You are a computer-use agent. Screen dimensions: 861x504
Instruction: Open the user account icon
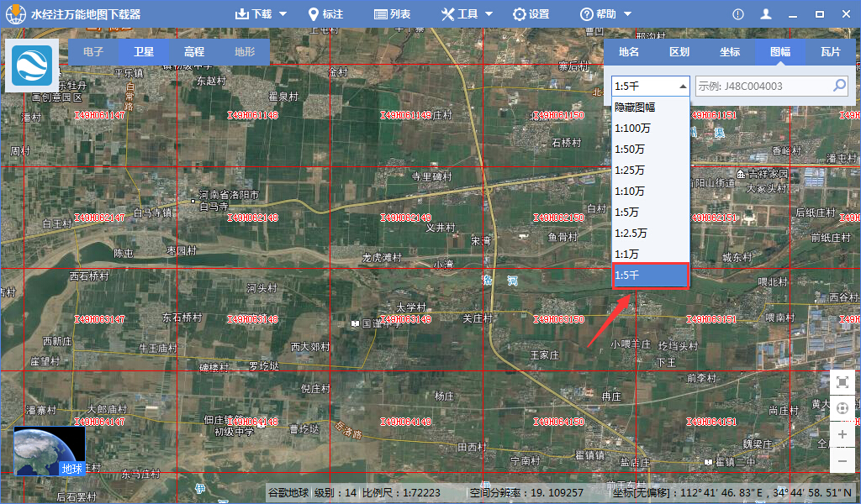tap(766, 14)
